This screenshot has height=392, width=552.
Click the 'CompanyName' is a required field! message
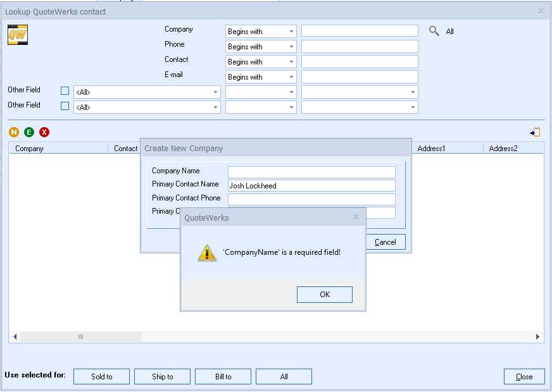tap(282, 252)
